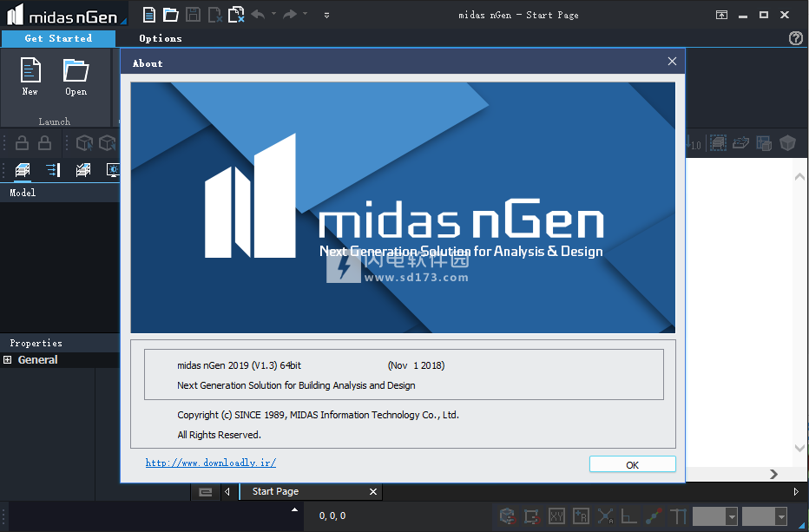The height and width of the screenshot is (532, 809).
Task: Open the second grey status bar dropdown
Action: click(x=781, y=516)
